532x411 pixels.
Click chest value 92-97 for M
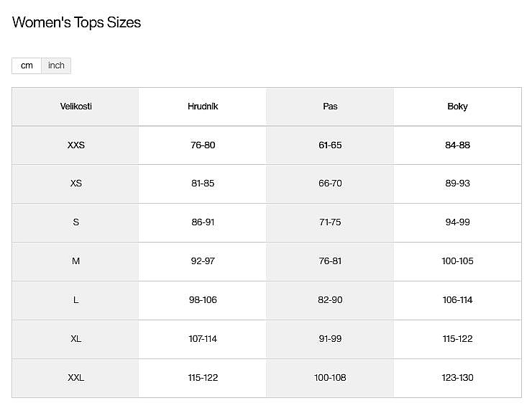point(203,261)
